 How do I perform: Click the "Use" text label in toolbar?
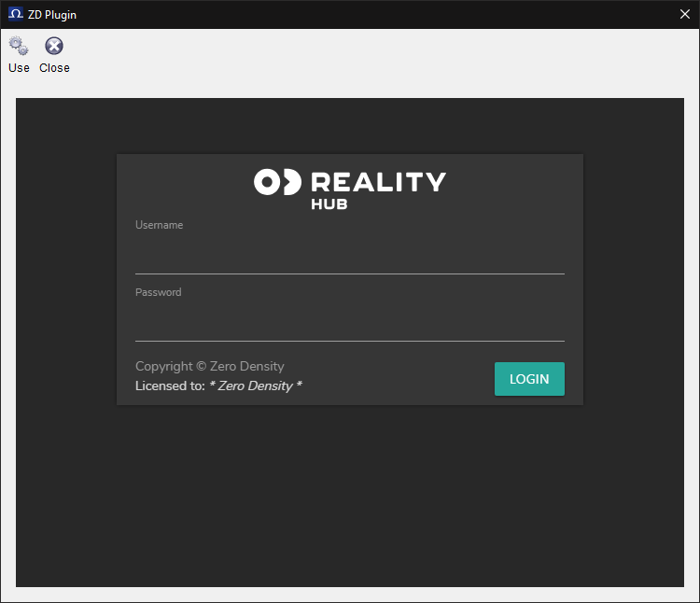(x=19, y=68)
